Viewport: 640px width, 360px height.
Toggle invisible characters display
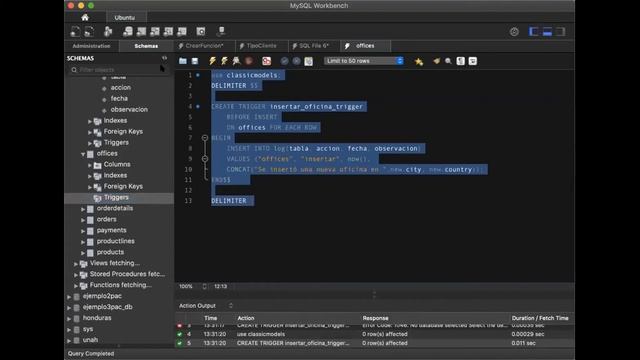click(460, 61)
